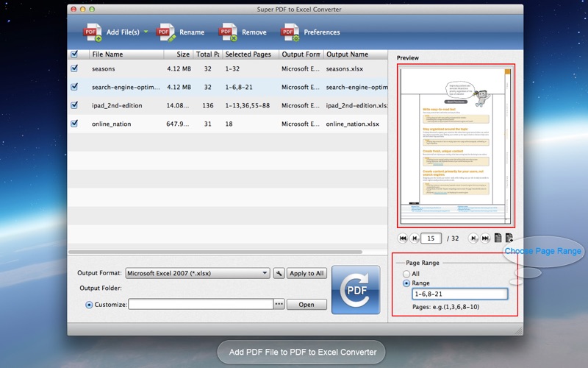Viewport: 588px width, 368px height.
Task: Go to previous preview page
Action: [x=415, y=238]
